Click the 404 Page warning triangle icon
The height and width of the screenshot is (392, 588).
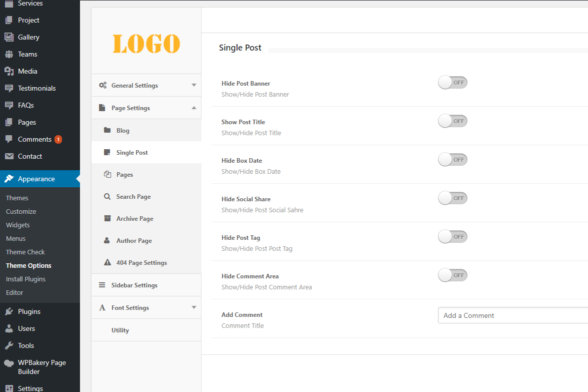point(107,263)
